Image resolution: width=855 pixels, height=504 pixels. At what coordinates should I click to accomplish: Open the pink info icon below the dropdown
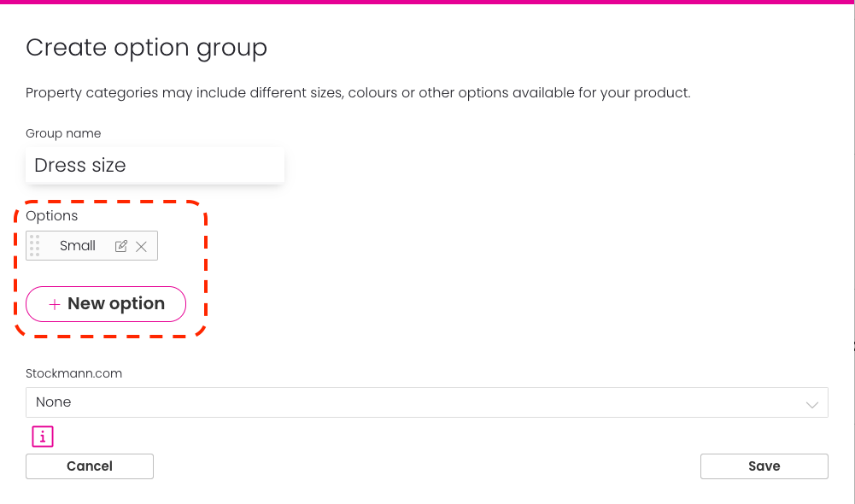tap(43, 437)
